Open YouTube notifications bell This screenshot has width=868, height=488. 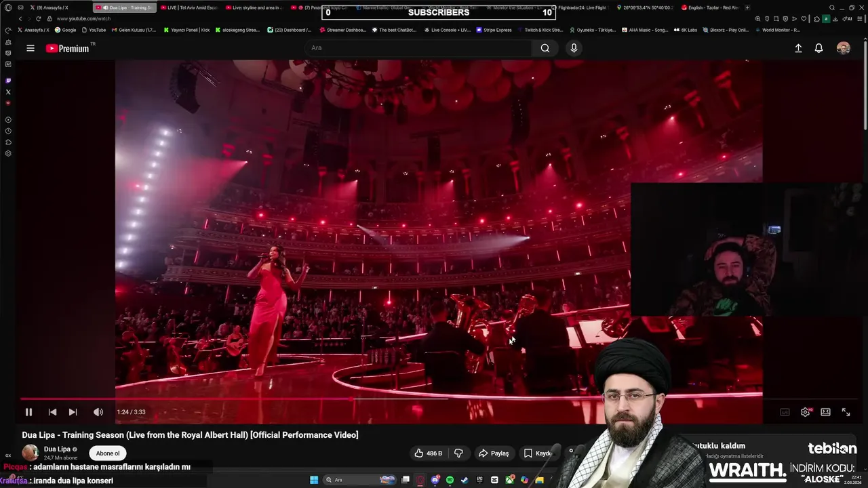click(x=818, y=48)
